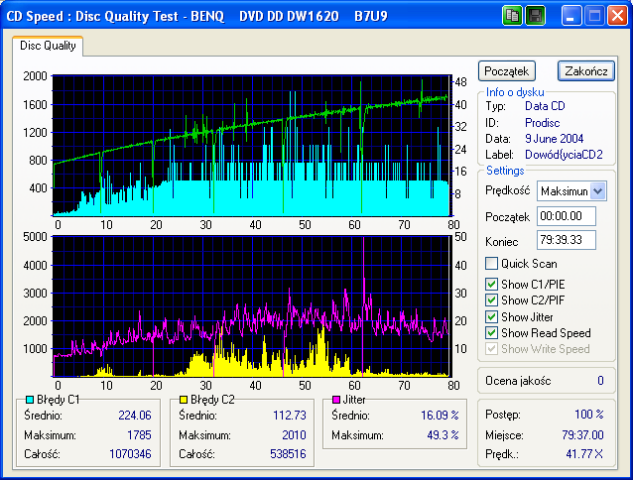The width and height of the screenshot is (633, 480).
Task: Click C1 average value 224.06
Action: point(134,415)
